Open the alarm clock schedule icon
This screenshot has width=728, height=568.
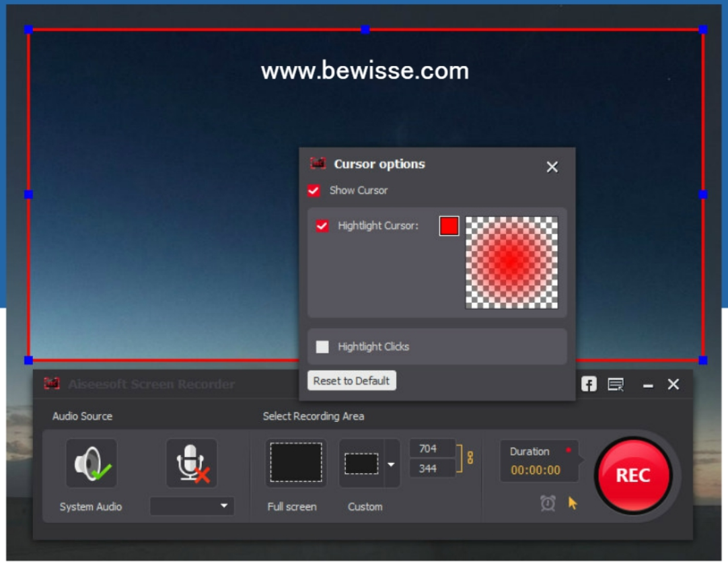[x=548, y=503]
